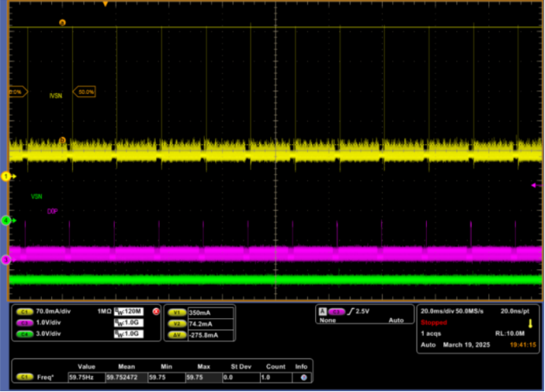Image resolution: width=545 pixels, height=392 pixels.
Task: Click the 50.0% cursor label tag
Action: [x=84, y=92]
